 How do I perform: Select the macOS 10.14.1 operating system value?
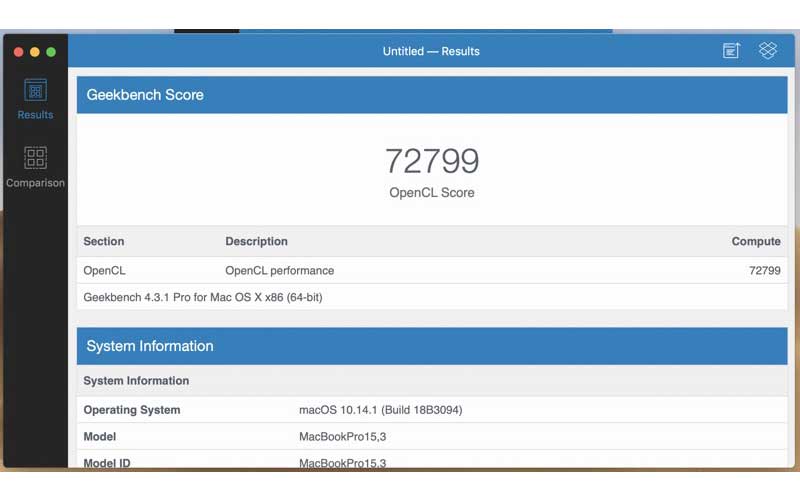pyautogui.click(x=380, y=410)
